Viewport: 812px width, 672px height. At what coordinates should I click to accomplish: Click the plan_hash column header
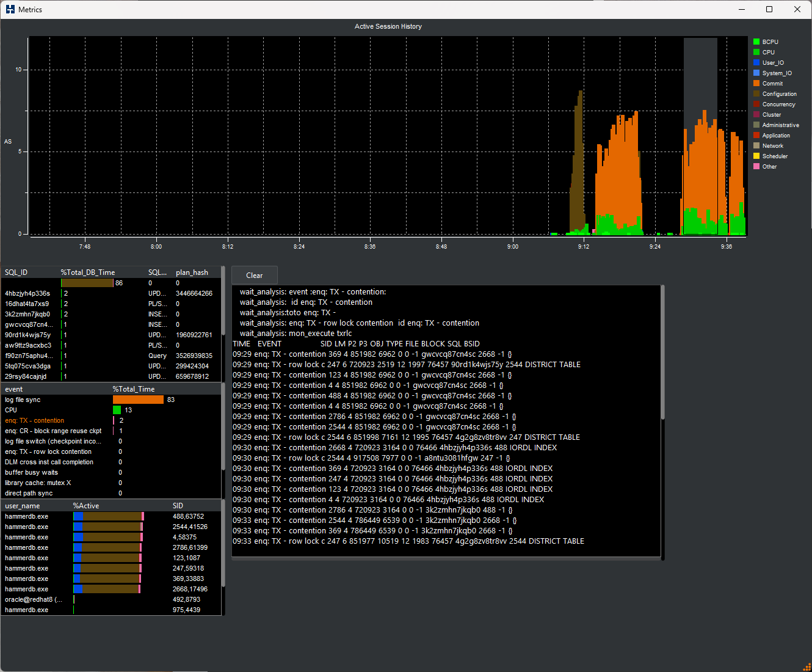[192, 272]
